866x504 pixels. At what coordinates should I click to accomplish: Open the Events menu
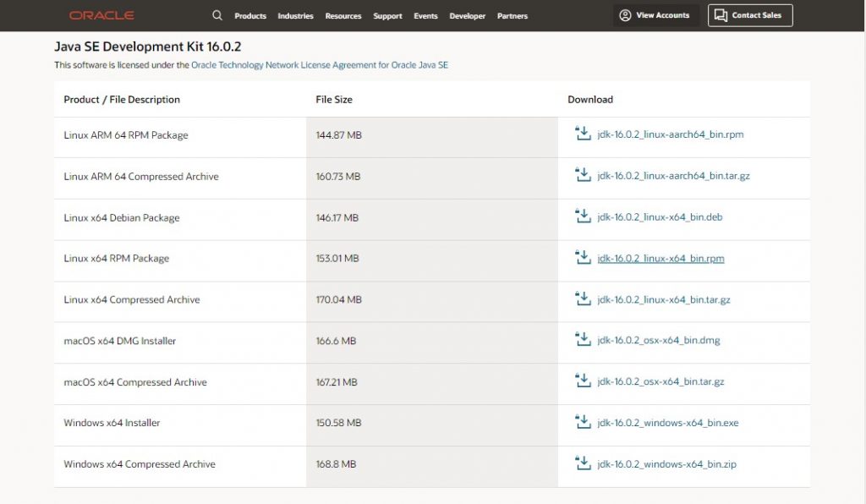coord(426,16)
